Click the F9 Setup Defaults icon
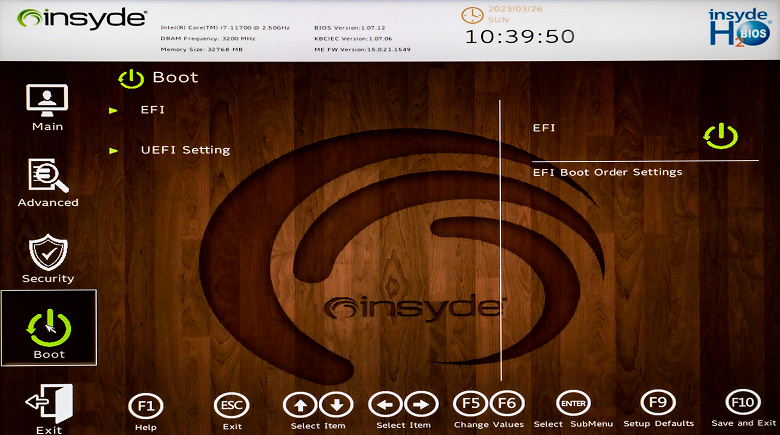Viewport: 780px width, 435px height. click(658, 402)
